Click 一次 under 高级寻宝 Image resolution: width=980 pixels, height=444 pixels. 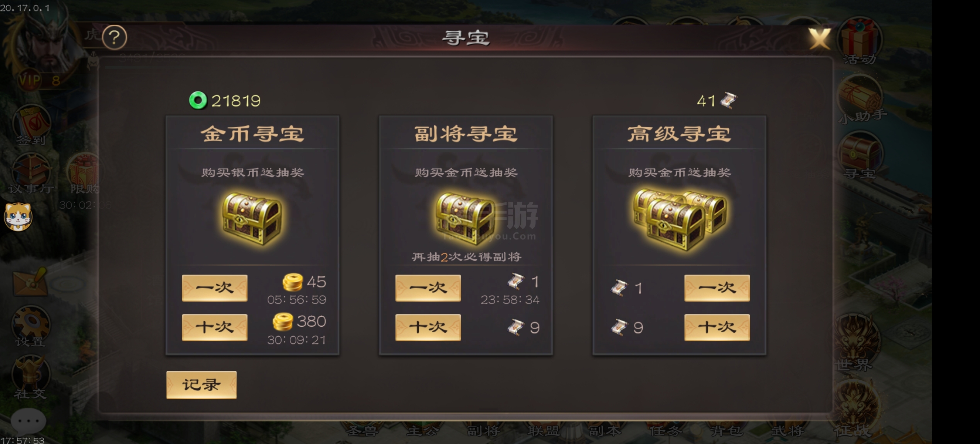click(x=717, y=288)
